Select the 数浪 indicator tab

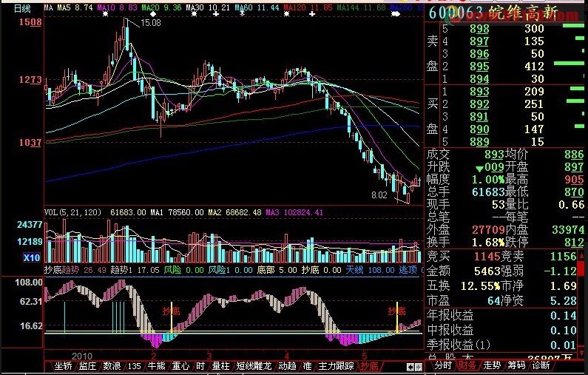112,365
